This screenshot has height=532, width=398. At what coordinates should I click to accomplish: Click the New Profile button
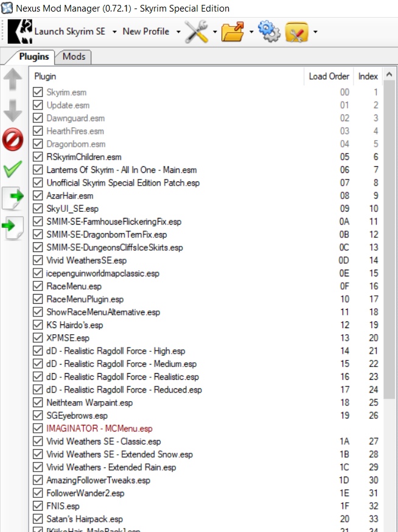146,32
